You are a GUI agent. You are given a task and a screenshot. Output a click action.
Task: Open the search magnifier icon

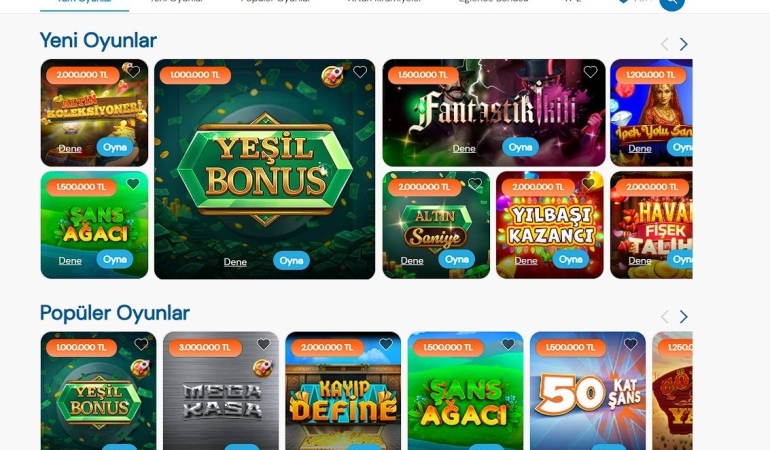(671, 2)
